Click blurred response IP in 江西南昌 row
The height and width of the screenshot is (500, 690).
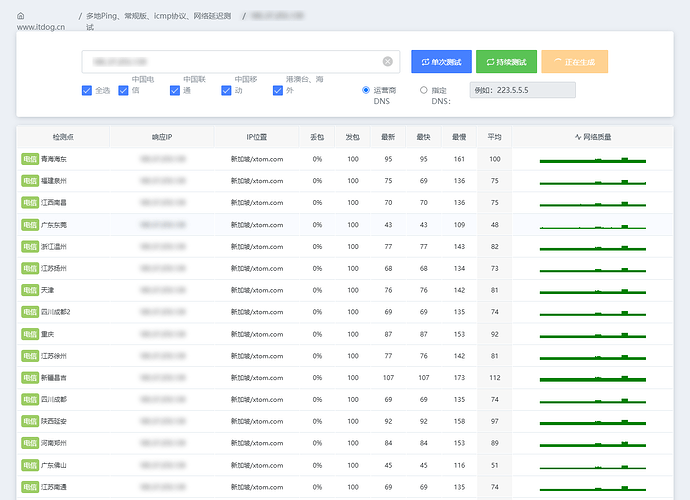[x=162, y=203]
